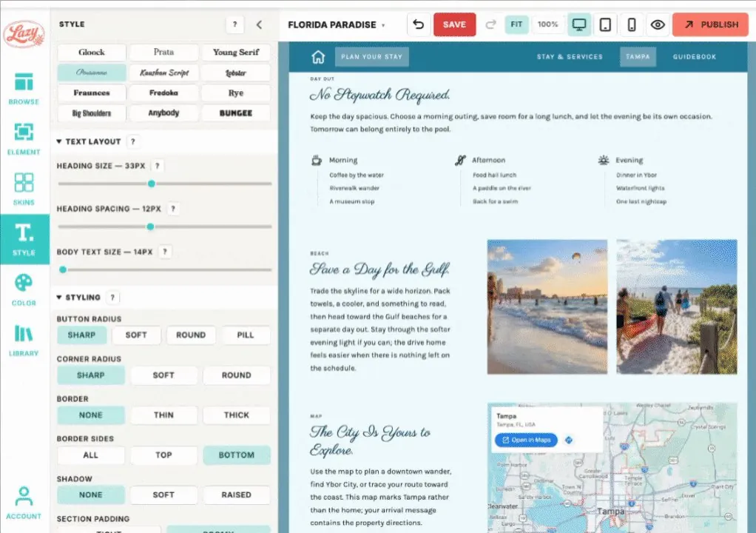The image size is (756, 533).
Task: Click the eye preview icon
Action: [x=658, y=24]
